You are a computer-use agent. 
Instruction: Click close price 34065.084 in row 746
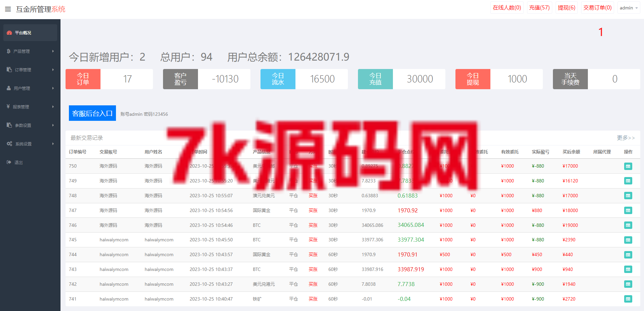click(411, 225)
